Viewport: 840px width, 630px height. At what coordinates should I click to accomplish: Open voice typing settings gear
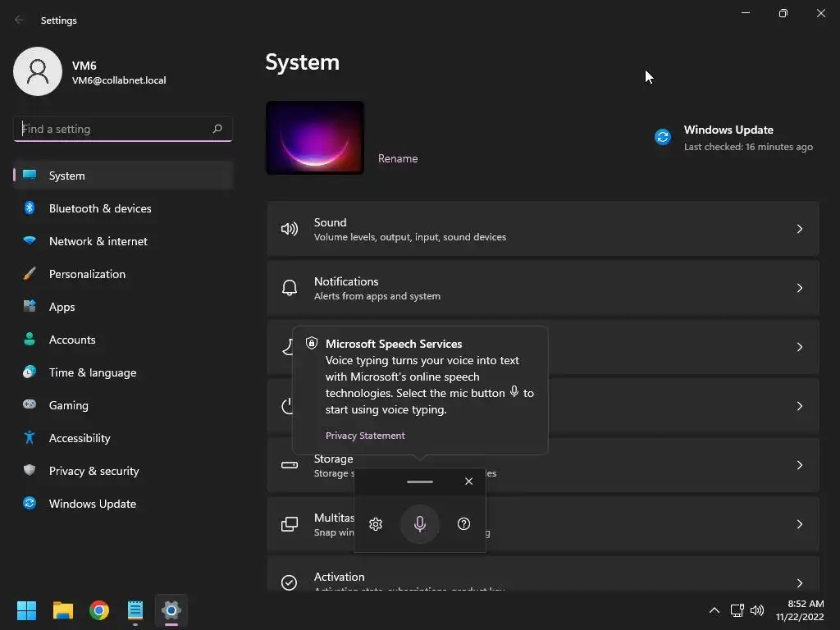click(x=376, y=524)
